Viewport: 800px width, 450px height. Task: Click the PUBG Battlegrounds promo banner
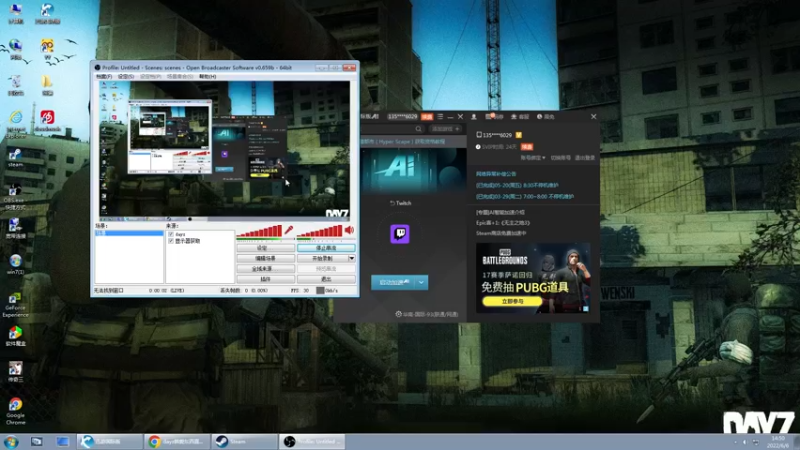pos(533,278)
